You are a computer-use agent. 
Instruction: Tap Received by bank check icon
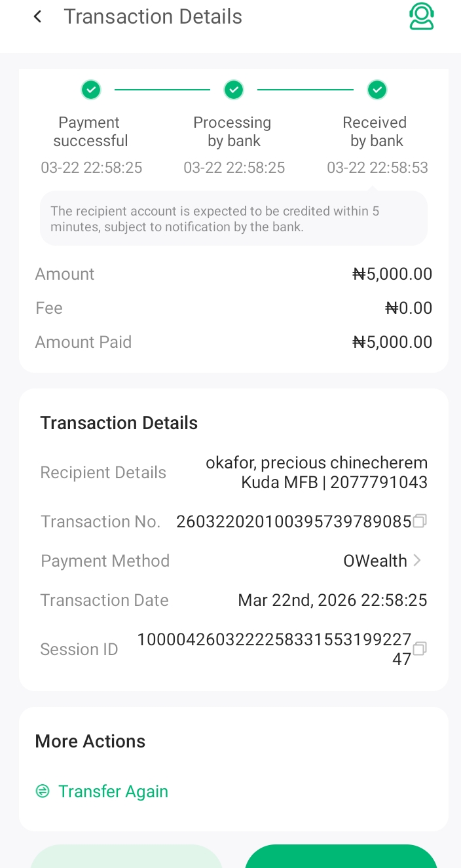click(377, 90)
